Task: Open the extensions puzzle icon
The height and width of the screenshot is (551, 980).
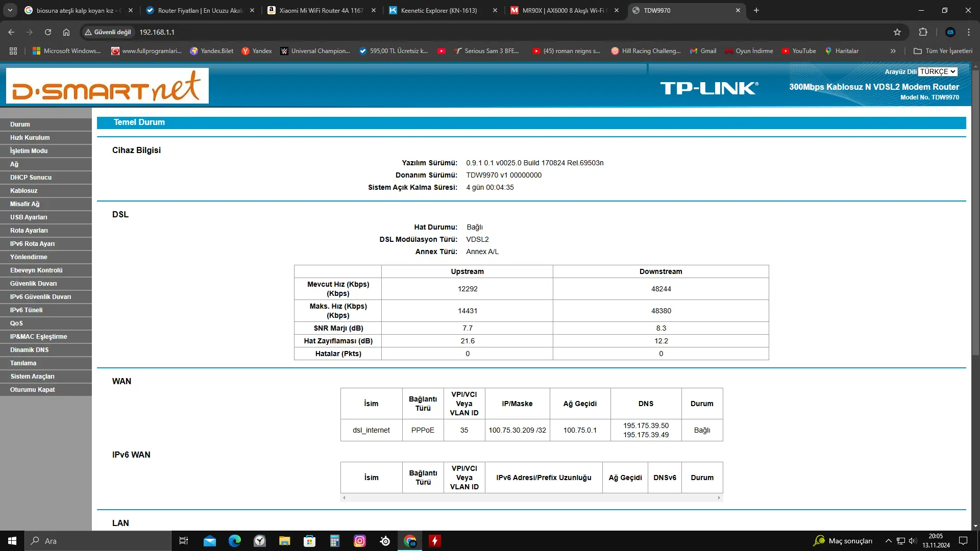Action: tap(923, 32)
